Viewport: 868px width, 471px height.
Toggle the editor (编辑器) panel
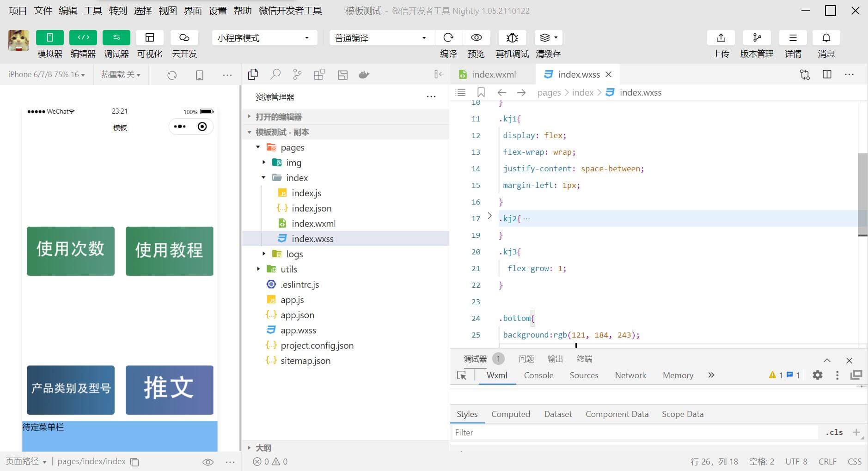(83, 38)
